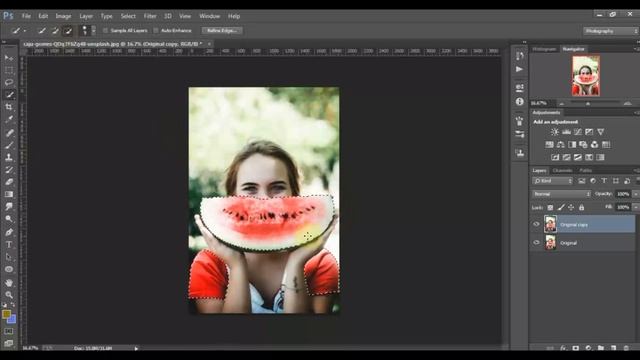Hide the Original copy layer
This screenshot has width=640, height=360.
click(536, 224)
